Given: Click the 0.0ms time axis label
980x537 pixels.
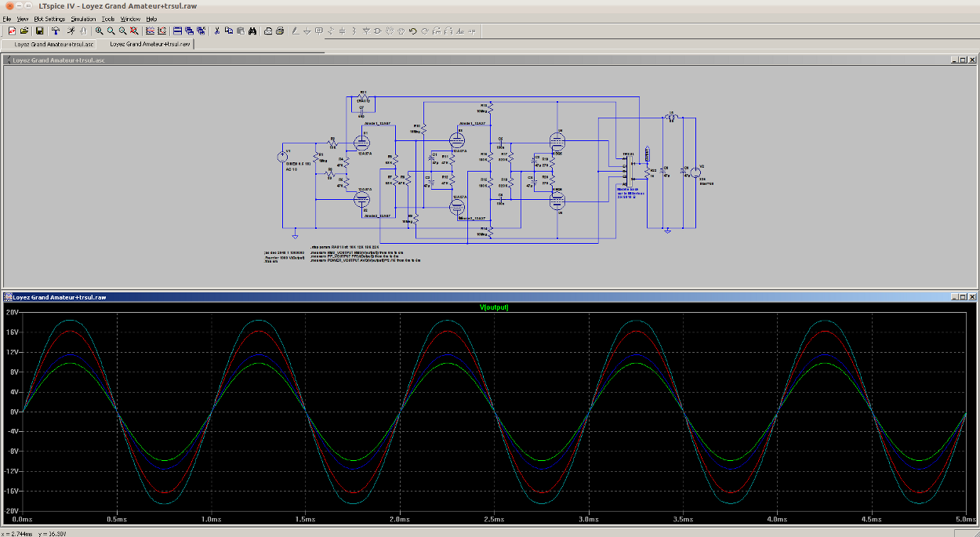Looking at the screenshot, I should click(22, 519).
